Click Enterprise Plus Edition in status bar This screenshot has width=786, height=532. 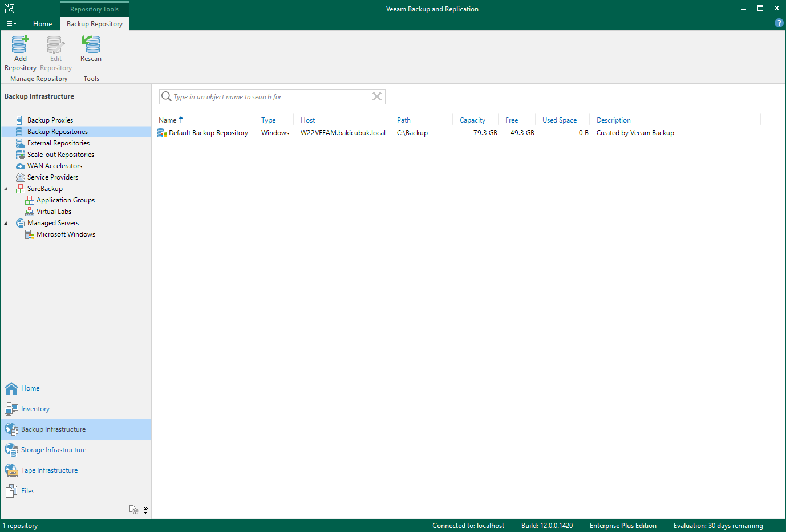[623, 526]
